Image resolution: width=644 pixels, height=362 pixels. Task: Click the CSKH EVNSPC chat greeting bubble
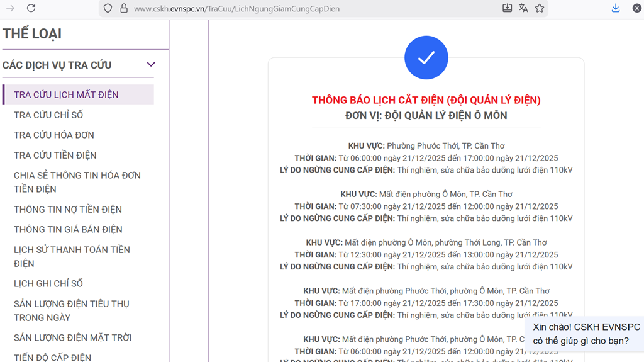(x=586, y=334)
